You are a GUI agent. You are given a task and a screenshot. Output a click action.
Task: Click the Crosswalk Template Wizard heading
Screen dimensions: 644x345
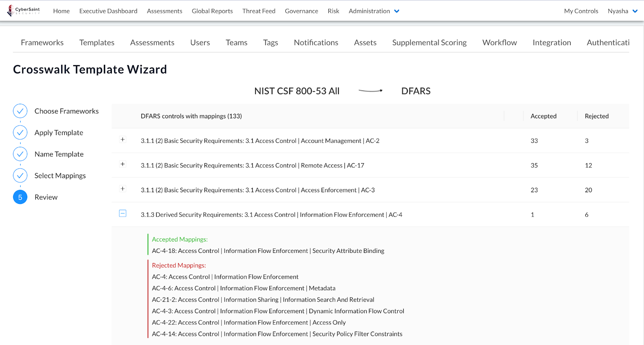tap(90, 69)
